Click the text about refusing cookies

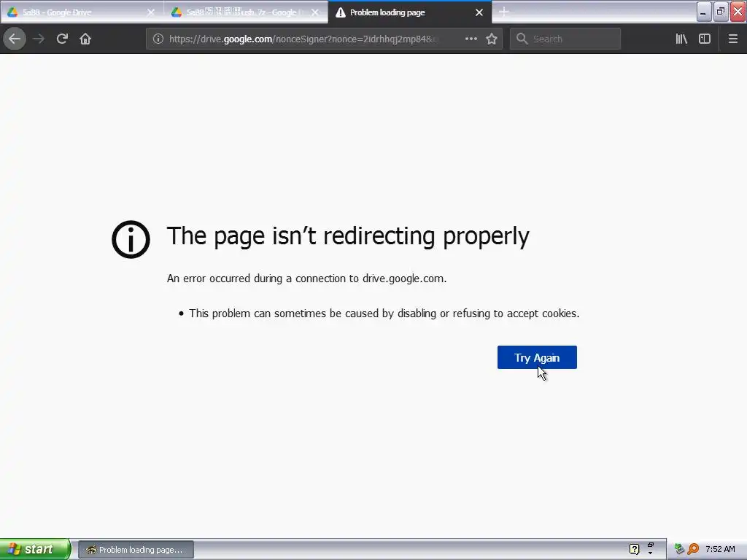point(384,314)
